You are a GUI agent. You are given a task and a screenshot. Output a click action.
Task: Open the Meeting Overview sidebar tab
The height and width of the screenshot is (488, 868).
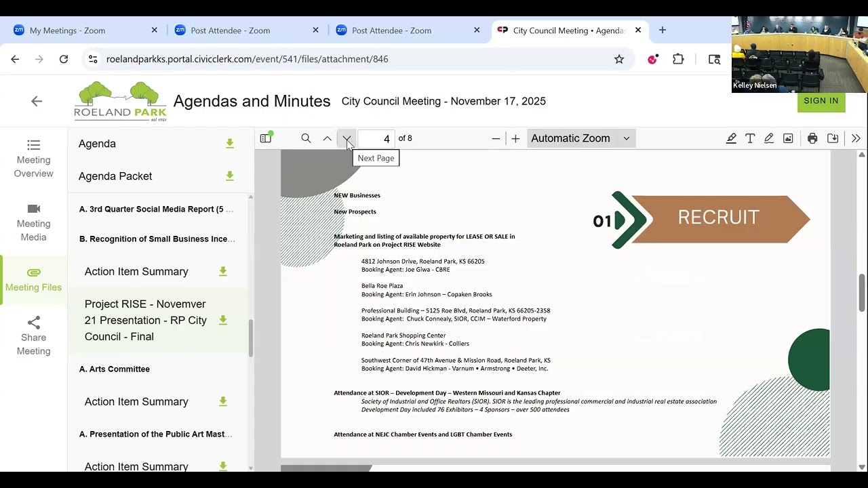[x=34, y=159]
